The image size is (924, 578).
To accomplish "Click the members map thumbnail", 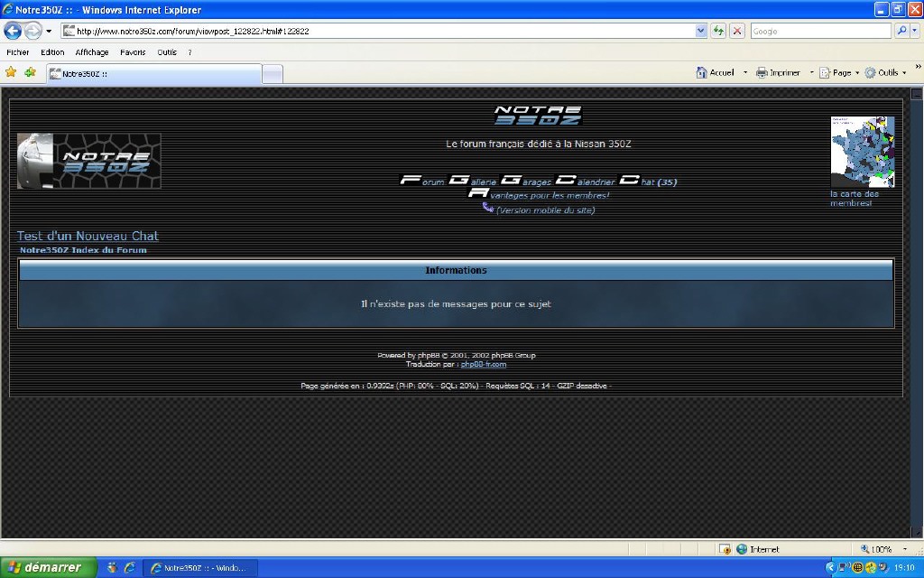I will pyautogui.click(x=862, y=152).
